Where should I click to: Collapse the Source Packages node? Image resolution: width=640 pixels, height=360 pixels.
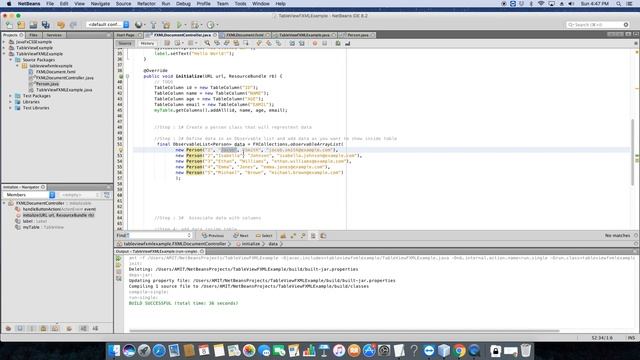point(11,60)
